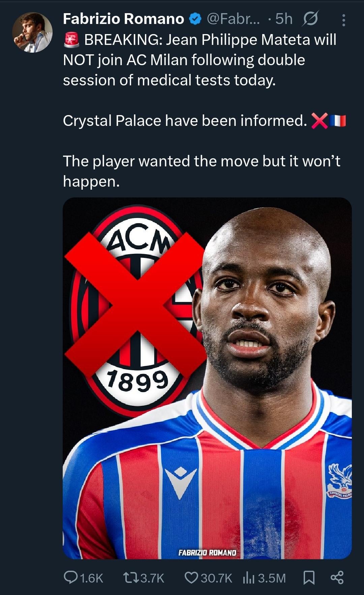Tap the blue verified badge
The width and height of the screenshot is (364, 595).
tap(195, 19)
